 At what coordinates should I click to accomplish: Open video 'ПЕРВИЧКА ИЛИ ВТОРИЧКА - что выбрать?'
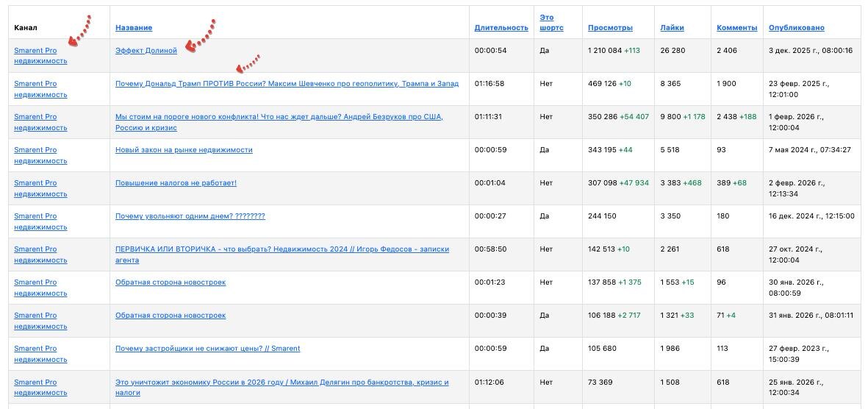coord(281,255)
